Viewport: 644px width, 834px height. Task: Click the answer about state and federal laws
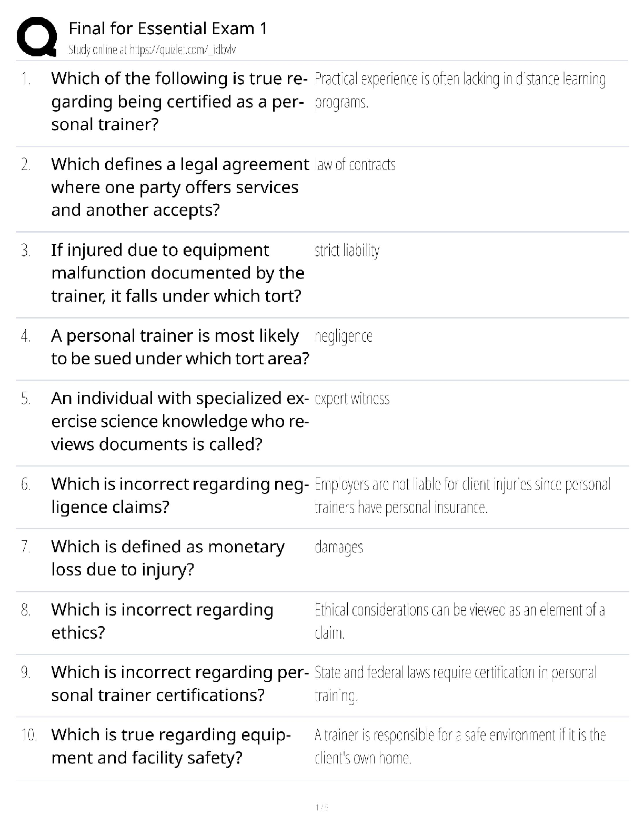(455, 683)
